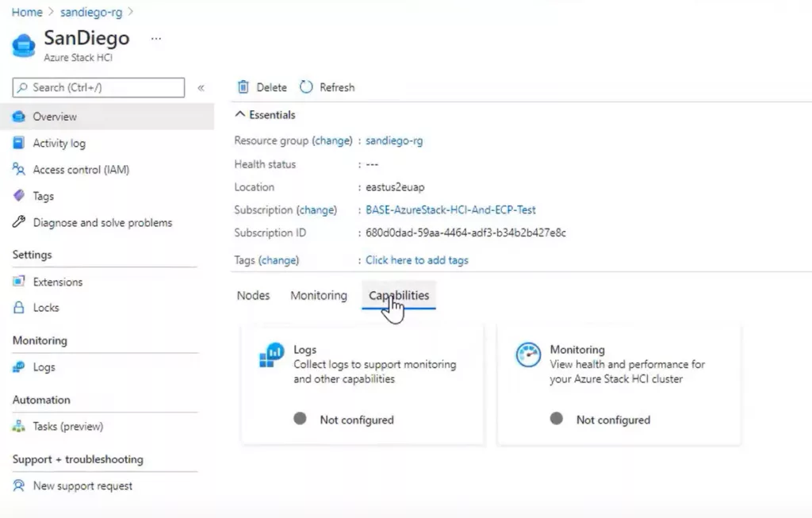The image size is (812, 518).
Task: Open the Monitoring capability card
Action: [x=619, y=385]
